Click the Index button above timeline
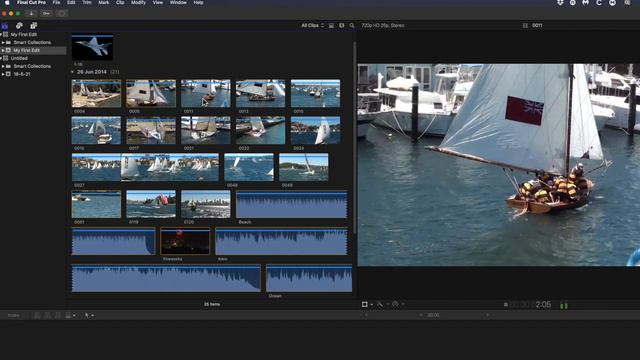Viewport: 640px width, 360px height. (x=13, y=315)
